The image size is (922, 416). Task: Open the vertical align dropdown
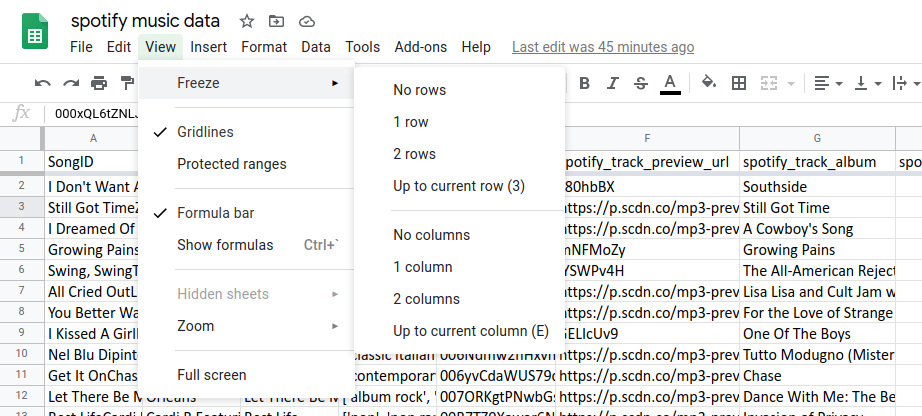click(x=866, y=83)
